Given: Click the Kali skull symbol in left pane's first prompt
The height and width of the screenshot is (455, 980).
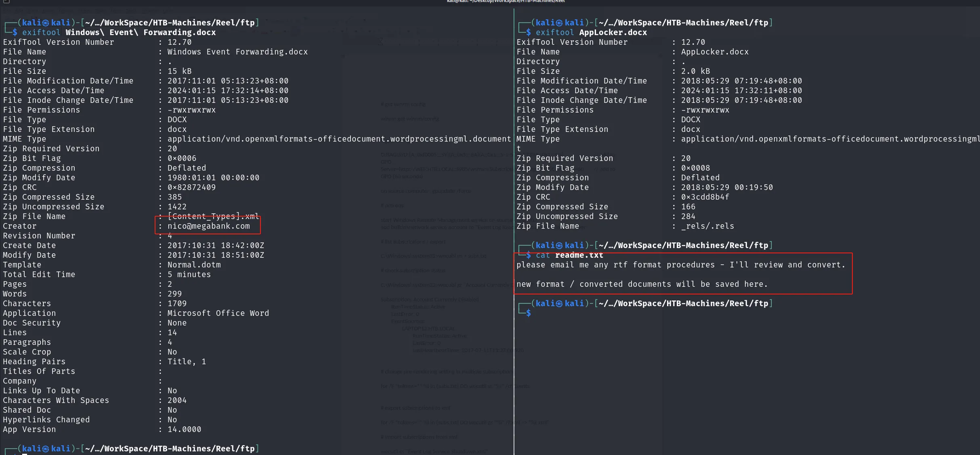Looking at the screenshot, I should (46, 23).
